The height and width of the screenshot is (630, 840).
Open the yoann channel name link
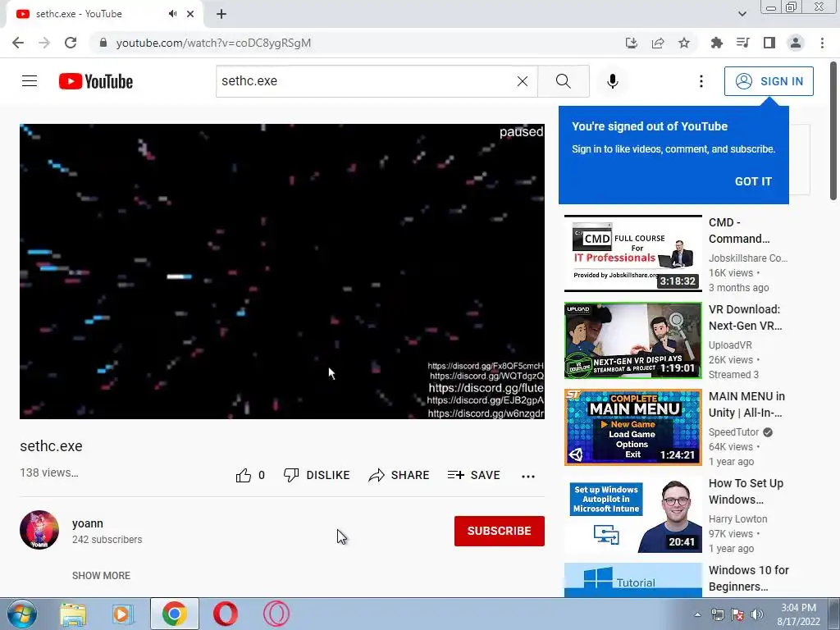88,523
